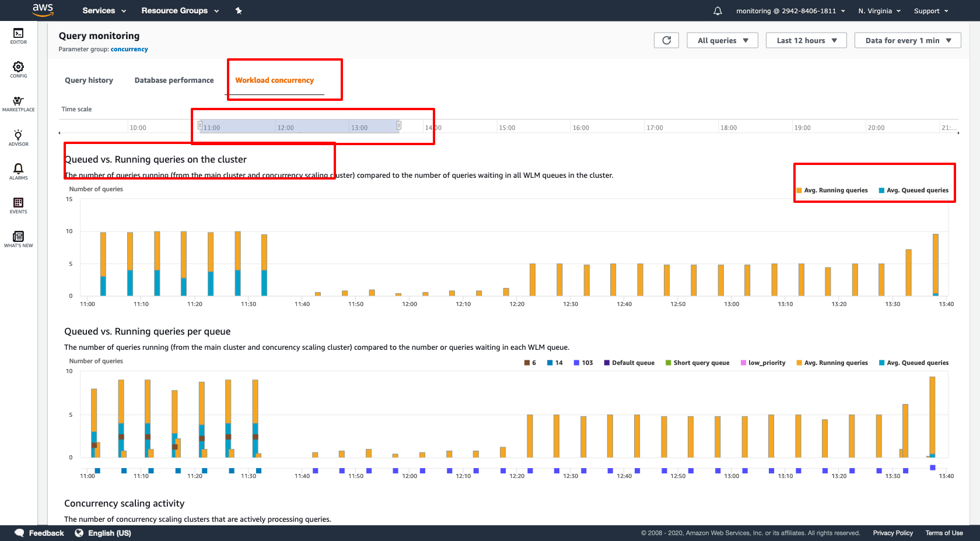Toggle Avg. Queued queries legend in cluster chart

(x=914, y=191)
